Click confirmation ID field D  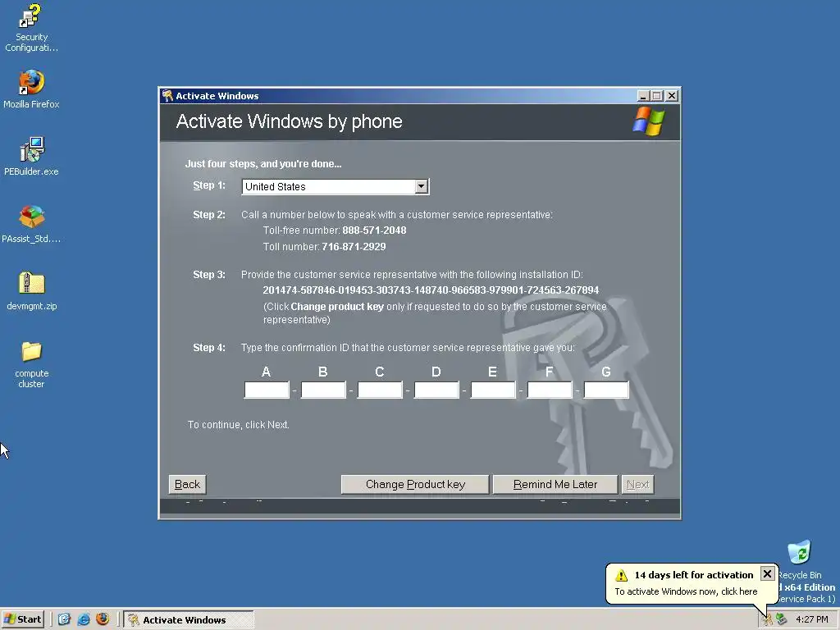click(436, 390)
